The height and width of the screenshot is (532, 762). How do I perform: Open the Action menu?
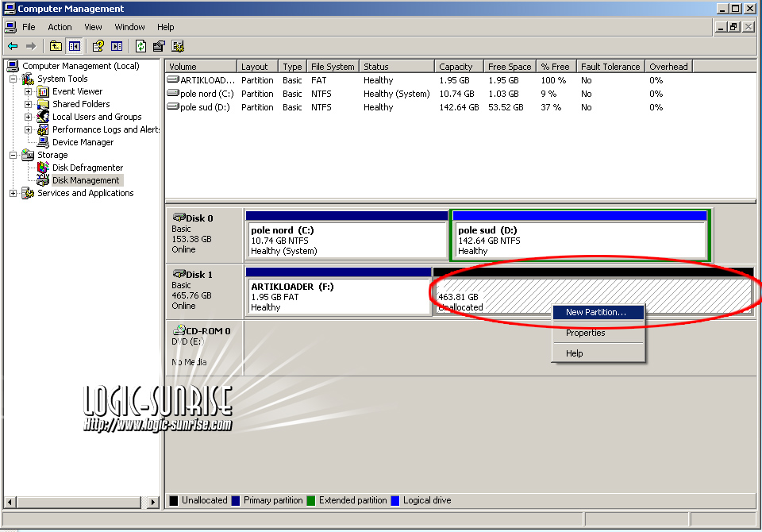point(60,27)
